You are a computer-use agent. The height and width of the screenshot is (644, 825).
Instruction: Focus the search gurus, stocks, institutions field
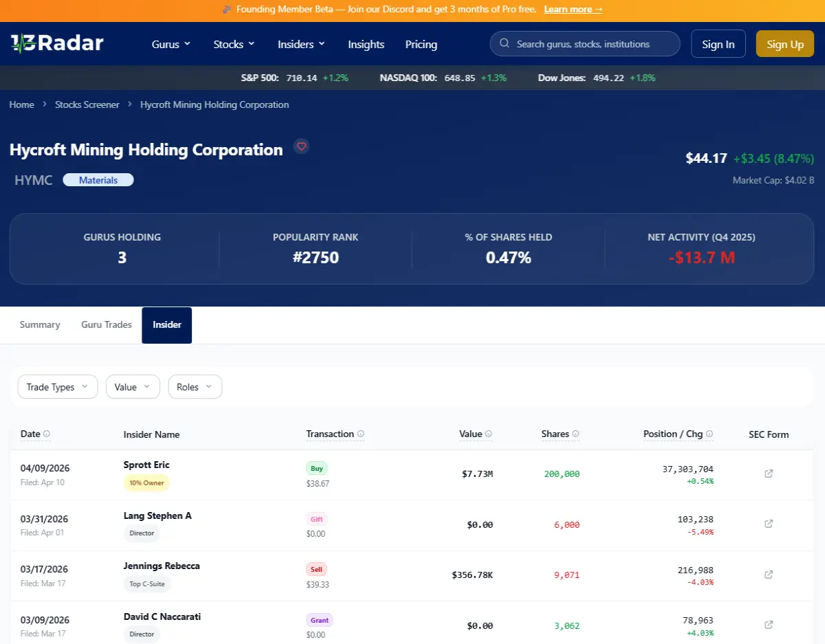click(585, 44)
